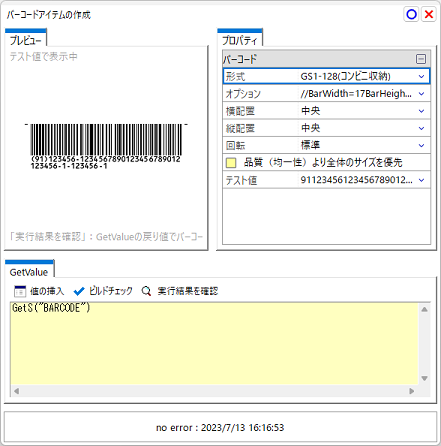The height and width of the screenshot is (446, 441).
Task: Select GS1-128(コンビニ収納) format value
Action: [x=345, y=76]
